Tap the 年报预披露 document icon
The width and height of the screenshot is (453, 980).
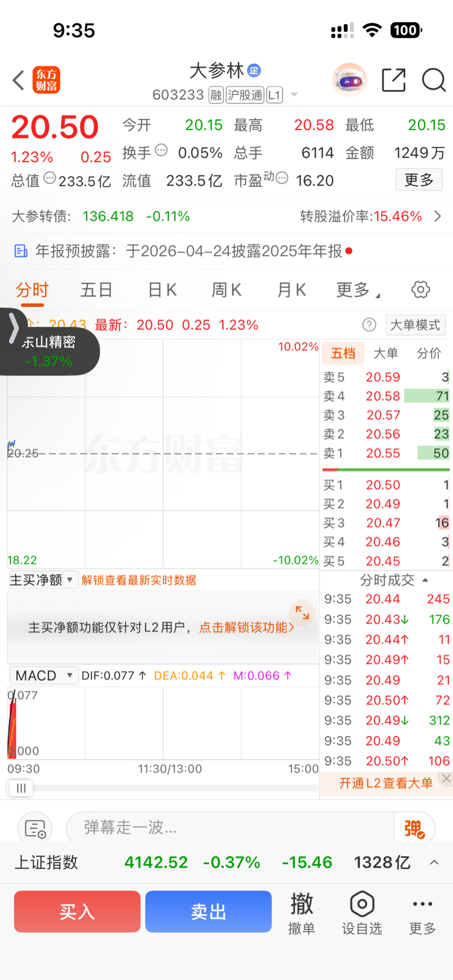[x=21, y=252]
